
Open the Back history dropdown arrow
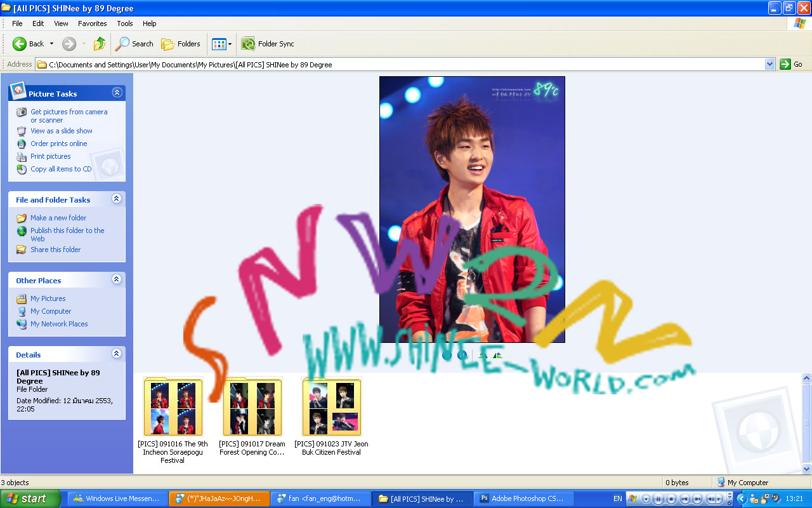pyautogui.click(x=52, y=44)
